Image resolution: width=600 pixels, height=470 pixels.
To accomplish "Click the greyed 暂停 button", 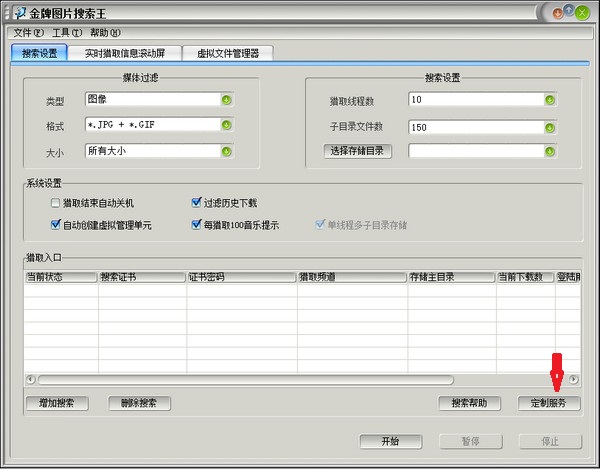I will 471,441.
